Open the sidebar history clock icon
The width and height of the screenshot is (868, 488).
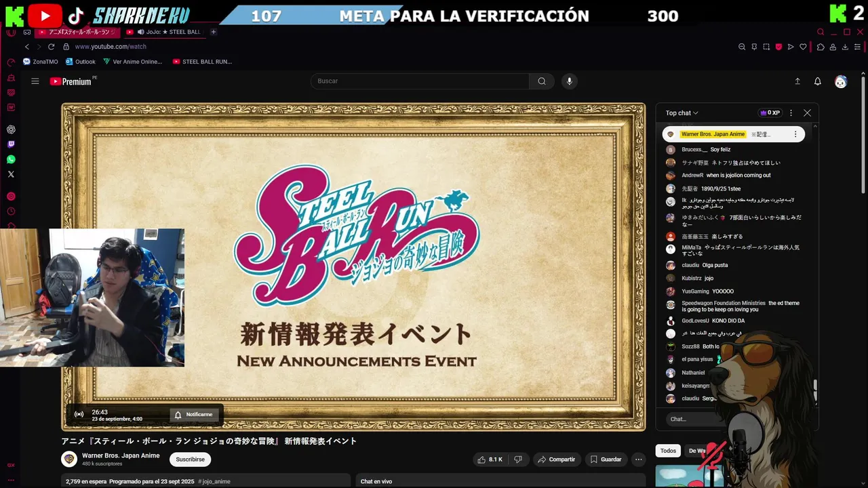11,211
